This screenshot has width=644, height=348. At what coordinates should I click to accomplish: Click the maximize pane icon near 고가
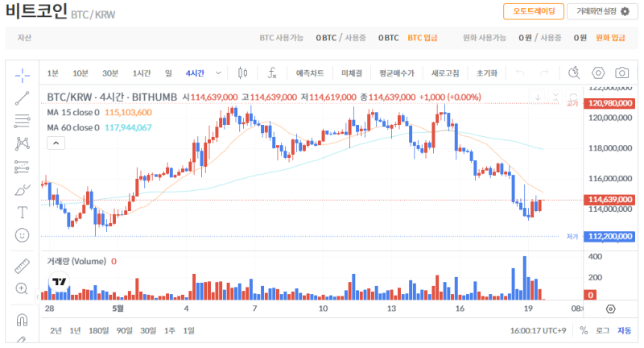click(x=573, y=97)
